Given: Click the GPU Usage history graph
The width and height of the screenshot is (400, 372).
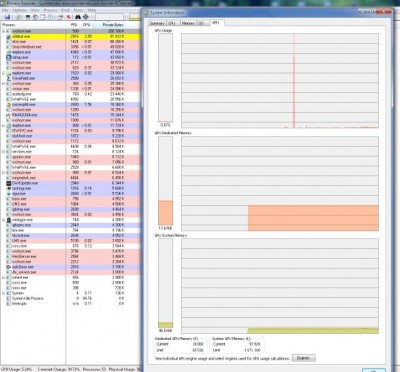Looking at the screenshot, I should point(280,81).
